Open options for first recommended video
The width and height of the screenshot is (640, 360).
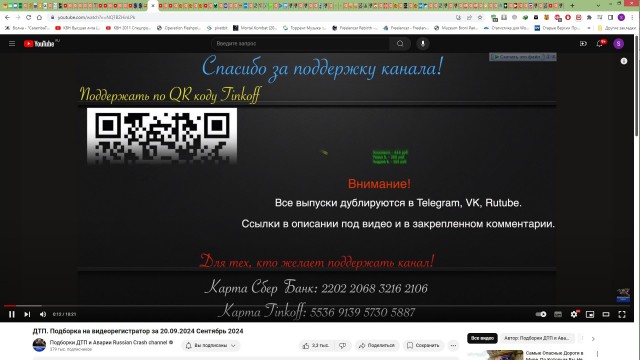pos(598,354)
